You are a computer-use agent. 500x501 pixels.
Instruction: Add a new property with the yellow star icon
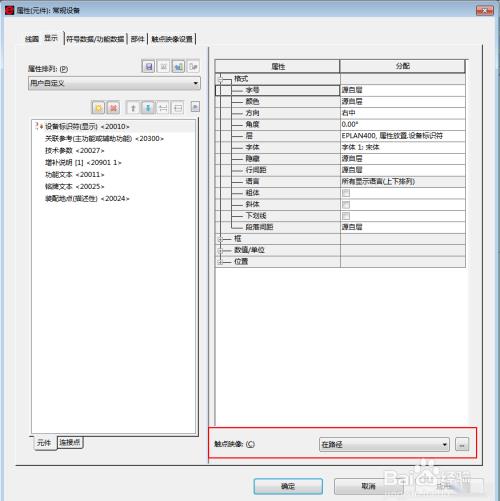(x=98, y=108)
